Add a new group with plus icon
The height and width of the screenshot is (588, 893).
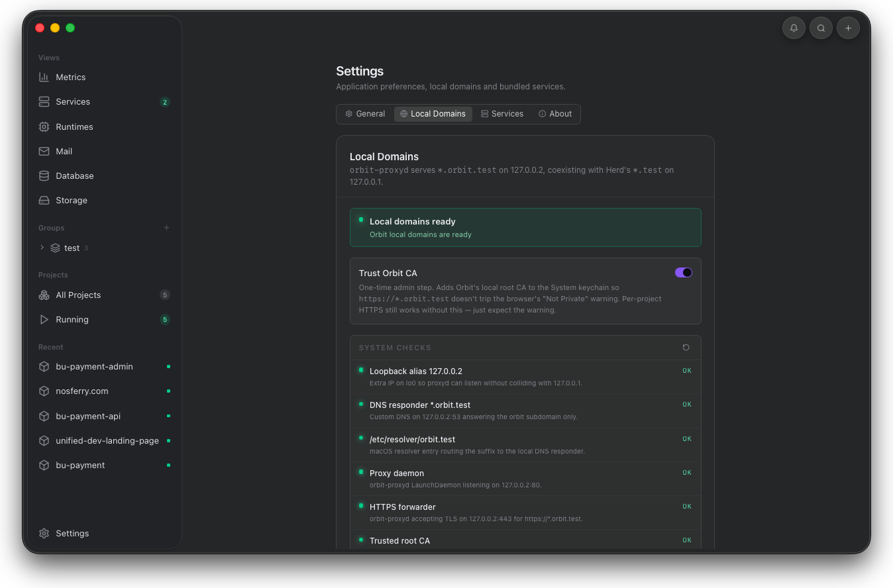click(166, 228)
